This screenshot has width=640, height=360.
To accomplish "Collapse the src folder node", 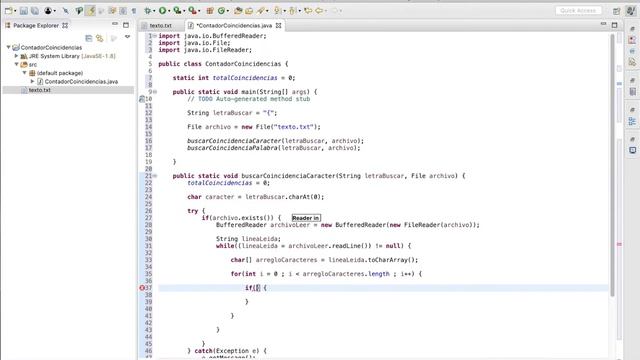I will coord(16,64).
